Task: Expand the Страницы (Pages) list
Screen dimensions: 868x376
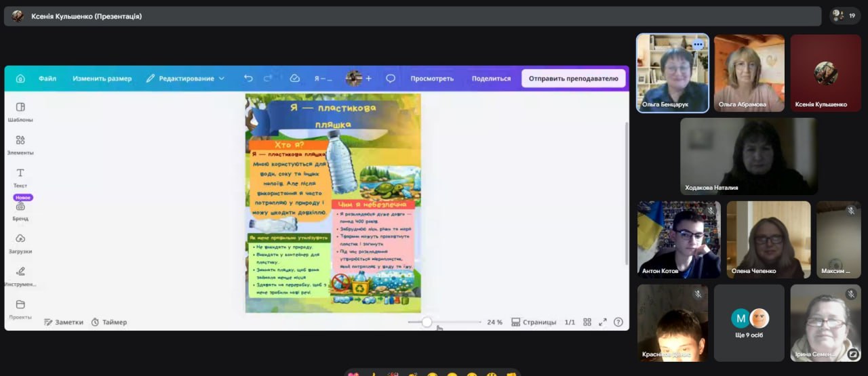Action: [x=534, y=322]
